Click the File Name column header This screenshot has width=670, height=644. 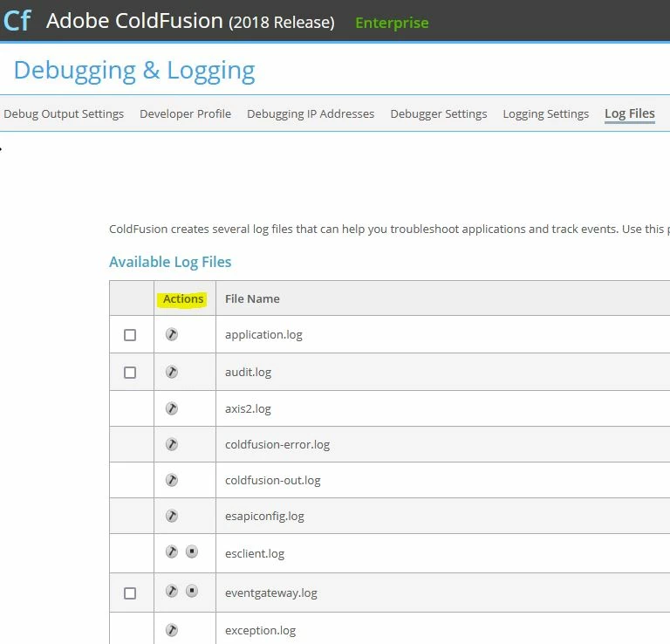pyautogui.click(x=252, y=298)
